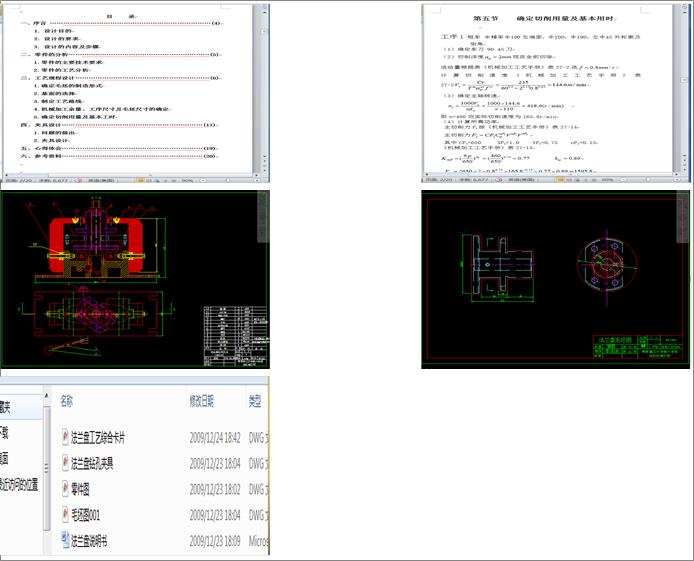Click the 五、心得体会 table of contents line
The image size is (694, 561).
coord(119,148)
